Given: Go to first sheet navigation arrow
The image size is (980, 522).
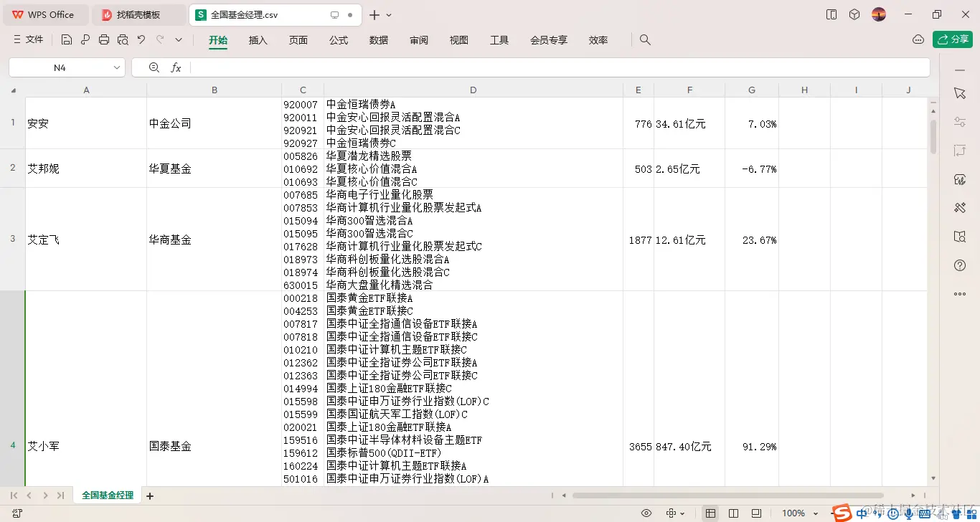Looking at the screenshot, I should [14, 495].
